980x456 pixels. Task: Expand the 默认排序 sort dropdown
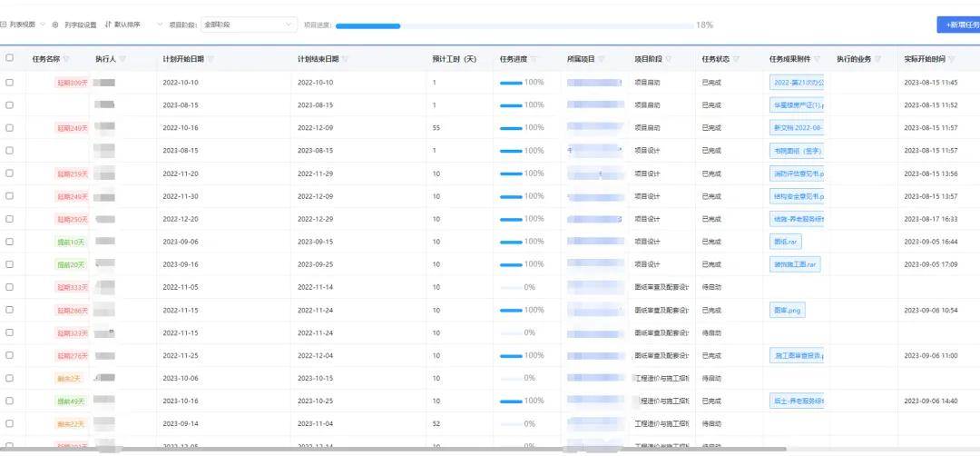point(127,25)
